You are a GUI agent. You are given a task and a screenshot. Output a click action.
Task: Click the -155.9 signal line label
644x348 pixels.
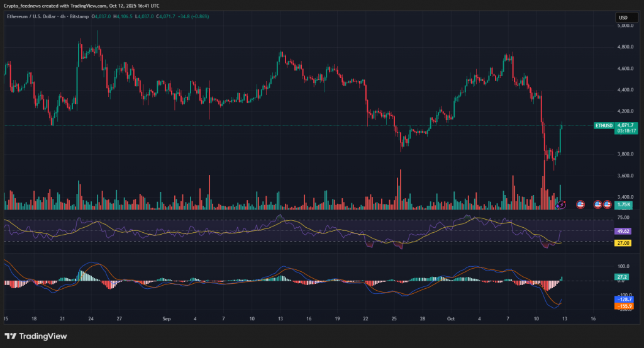click(x=624, y=306)
